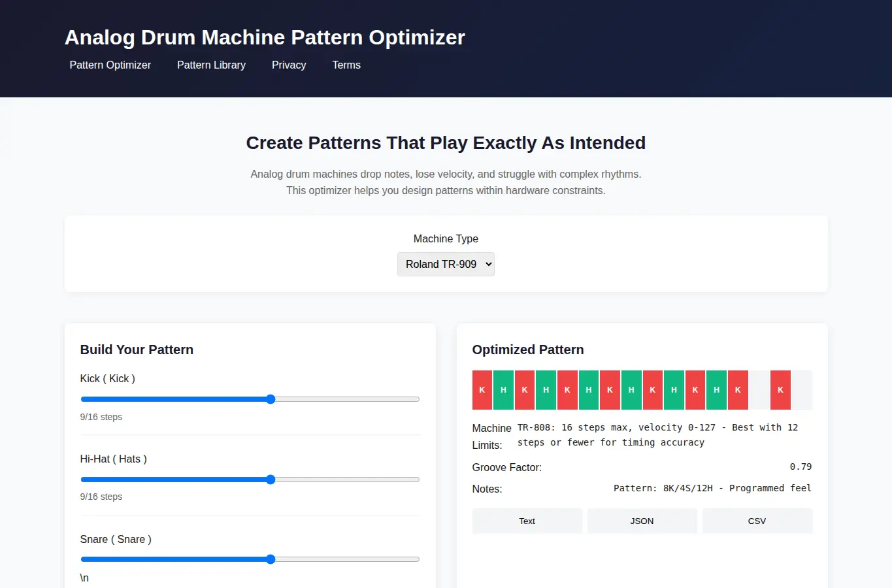Click the Groove Factor value 0.79

point(801,466)
